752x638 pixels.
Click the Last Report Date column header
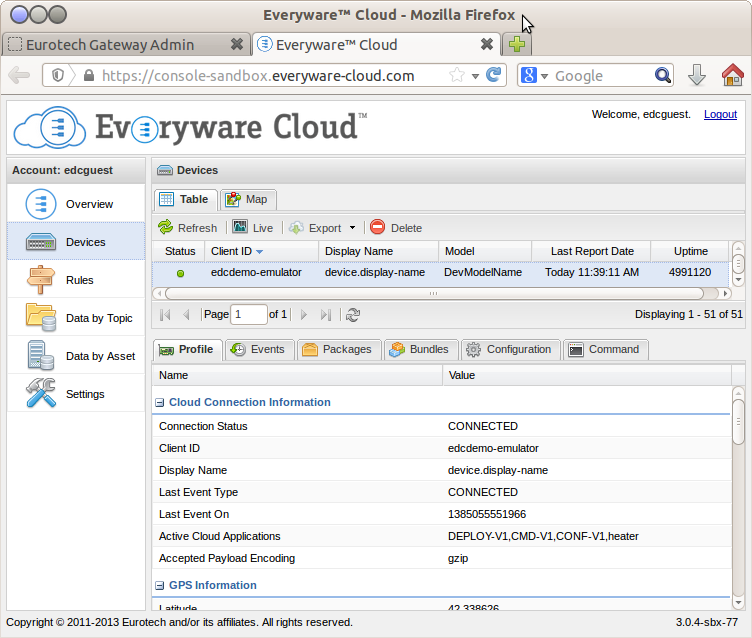[592, 251]
